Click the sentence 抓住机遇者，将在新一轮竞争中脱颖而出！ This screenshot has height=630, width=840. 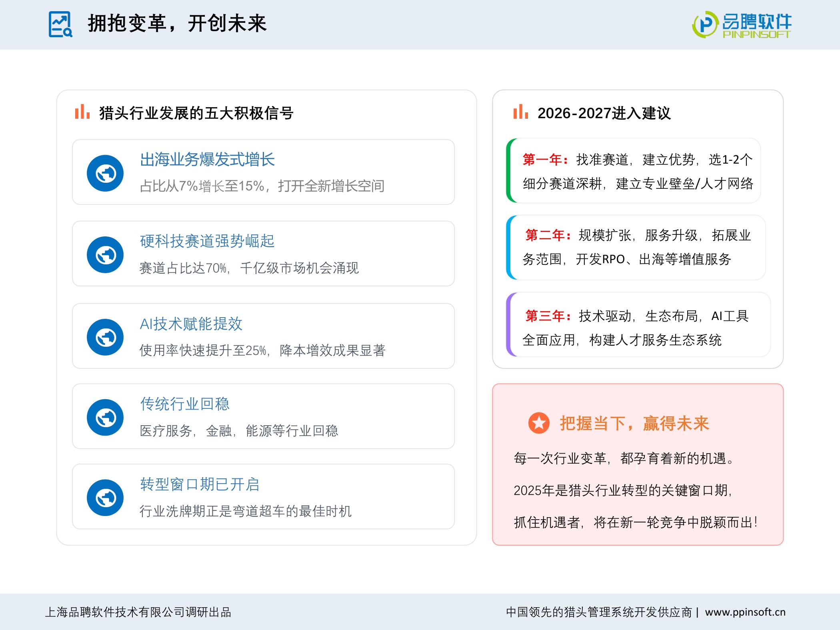tap(636, 522)
